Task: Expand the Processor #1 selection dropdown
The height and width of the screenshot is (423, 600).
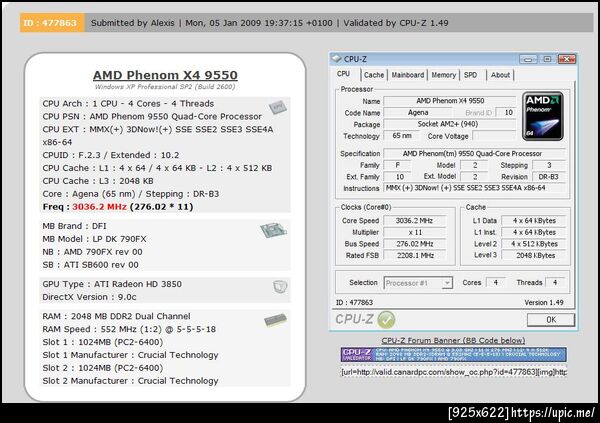Action: pos(447,283)
